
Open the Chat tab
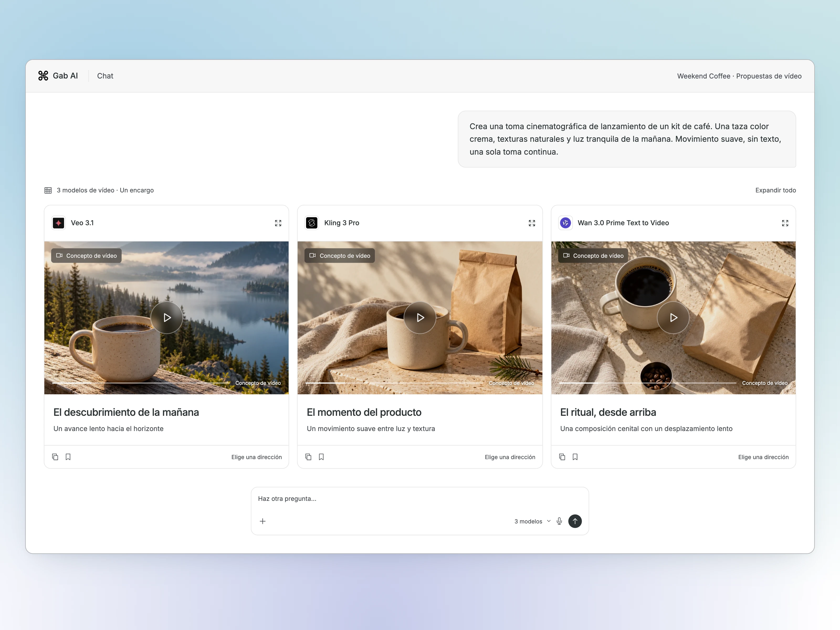click(105, 76)
